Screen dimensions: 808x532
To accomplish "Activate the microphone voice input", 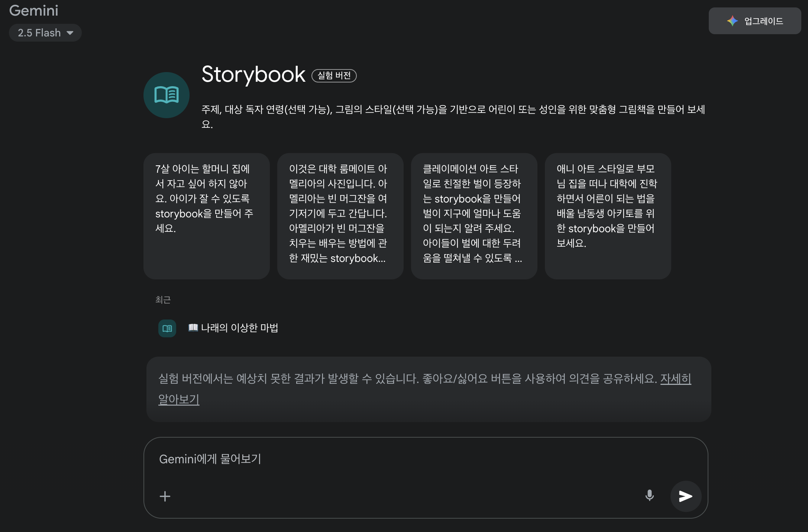I will pos(649,496).
